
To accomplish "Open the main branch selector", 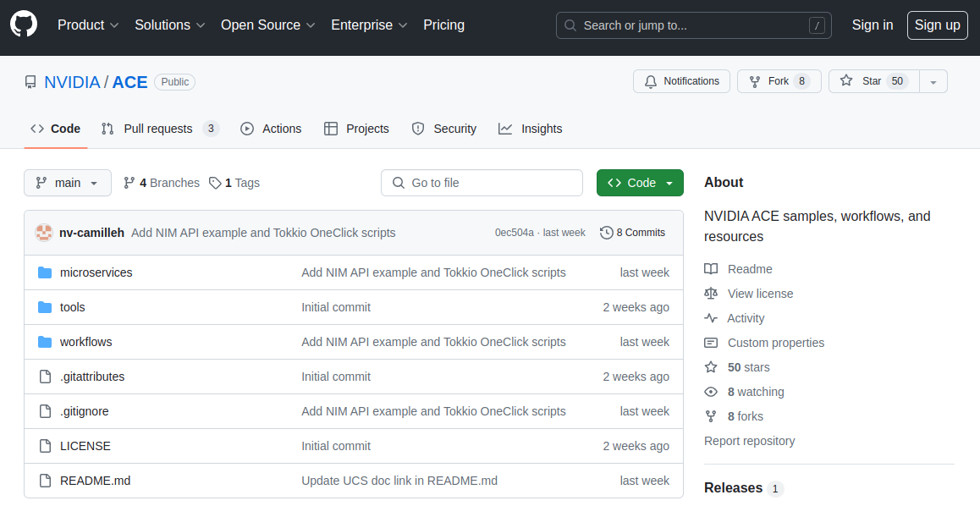I will 68,183.
